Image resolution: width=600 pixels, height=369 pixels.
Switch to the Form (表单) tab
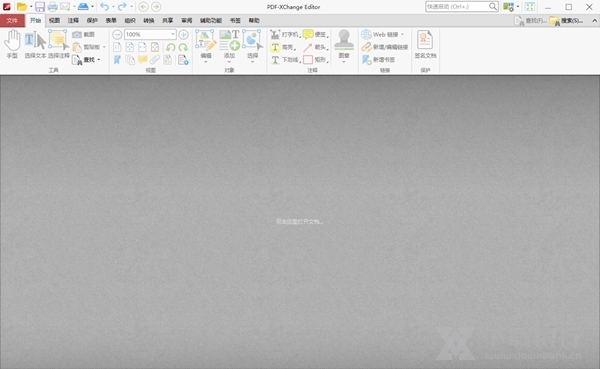pos(111,21)
